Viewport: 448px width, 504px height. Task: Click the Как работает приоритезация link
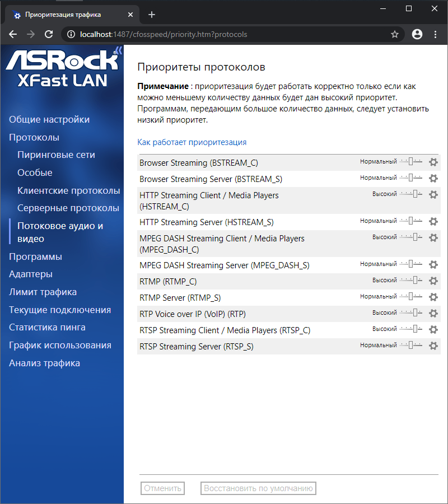point(192,142)
